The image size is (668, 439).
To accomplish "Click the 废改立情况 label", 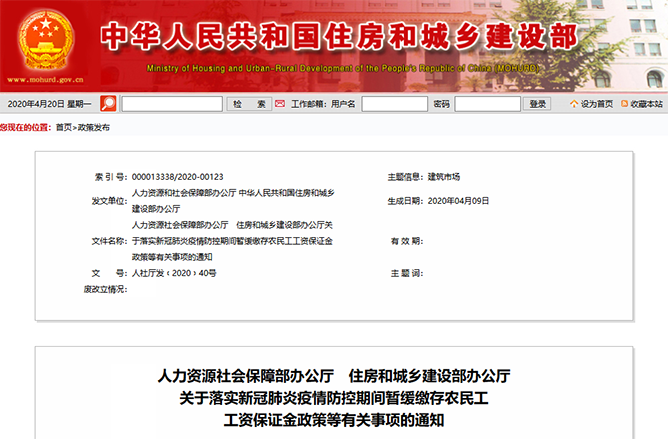I will 105,289.
